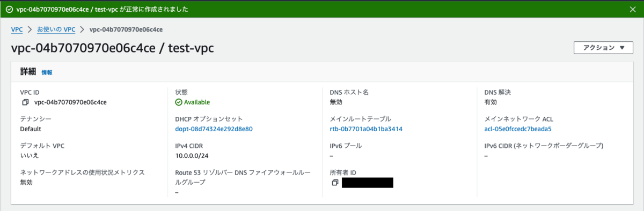Click the success checkmark icon in banner
The image size is (644, 211).
tap(9, 9)
